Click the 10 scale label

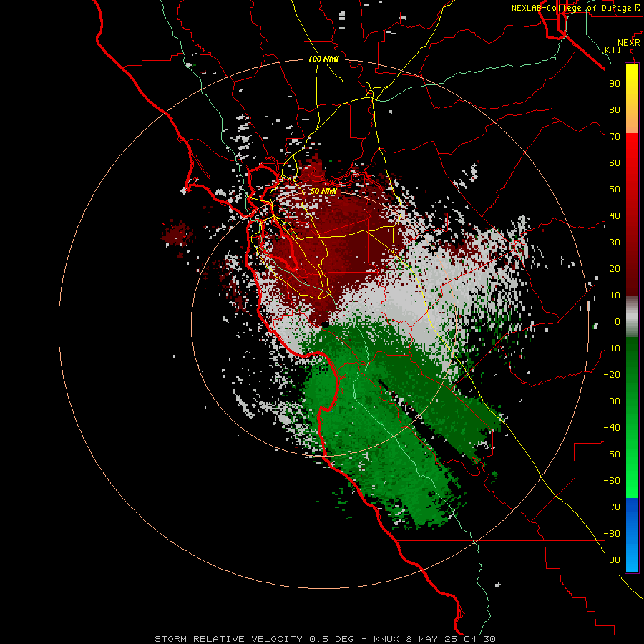click(615, 296)
